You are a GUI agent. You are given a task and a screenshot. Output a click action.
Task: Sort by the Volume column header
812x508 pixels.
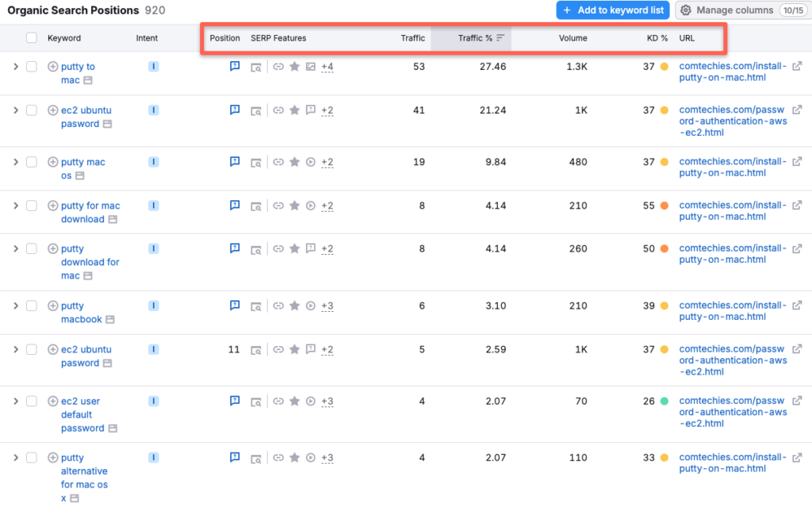[573, 37]
